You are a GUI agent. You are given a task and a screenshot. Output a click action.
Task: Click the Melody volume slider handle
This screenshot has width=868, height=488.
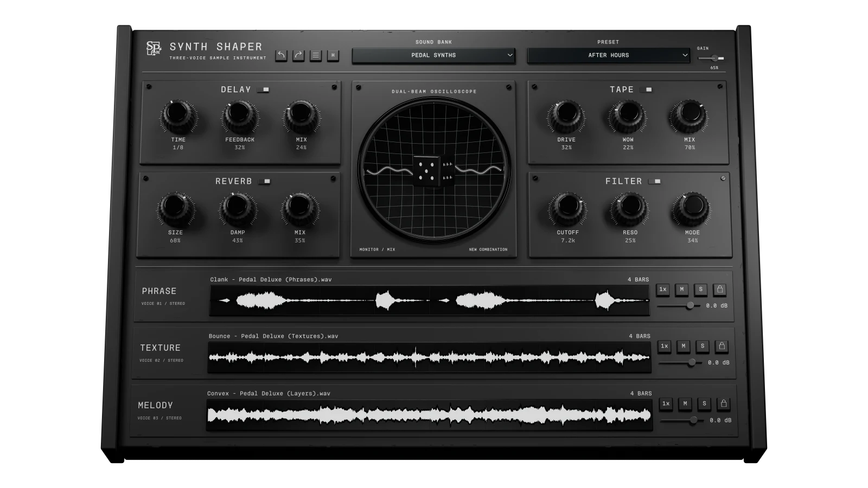tap(693, 420)
